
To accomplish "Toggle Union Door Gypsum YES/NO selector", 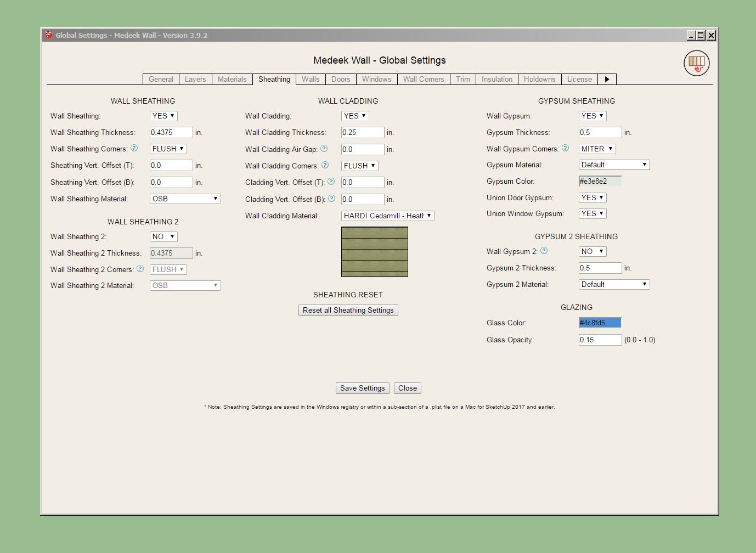I will 593,198.
